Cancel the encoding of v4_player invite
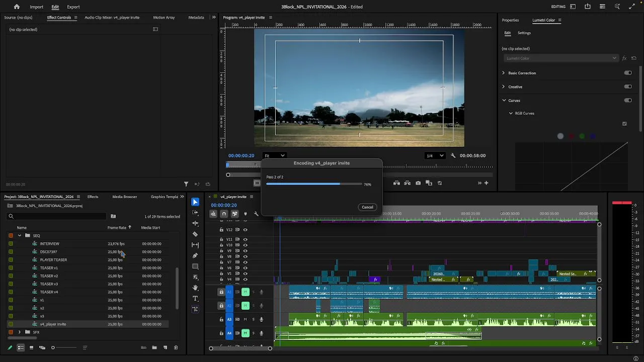This screenshot has height=362, width=644. [367, 207]
